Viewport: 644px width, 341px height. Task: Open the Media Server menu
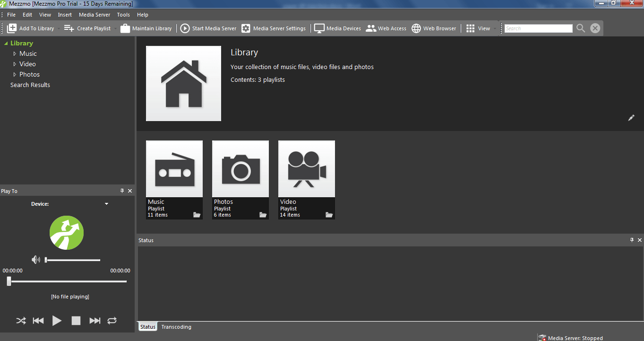[94, 15]
